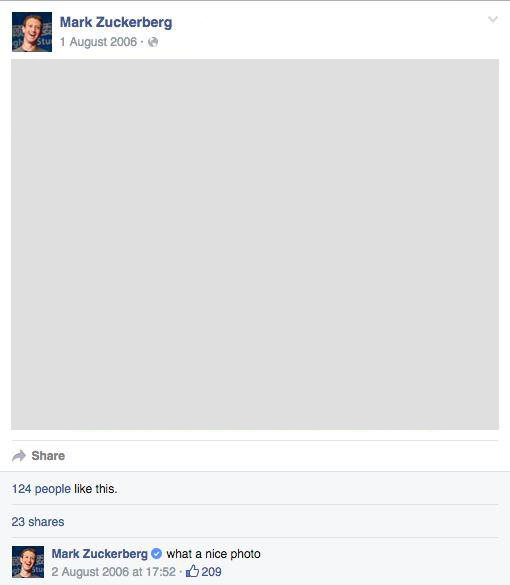View the 124 people who liked
Screen dimensions: 510x585
coord(41,489)
